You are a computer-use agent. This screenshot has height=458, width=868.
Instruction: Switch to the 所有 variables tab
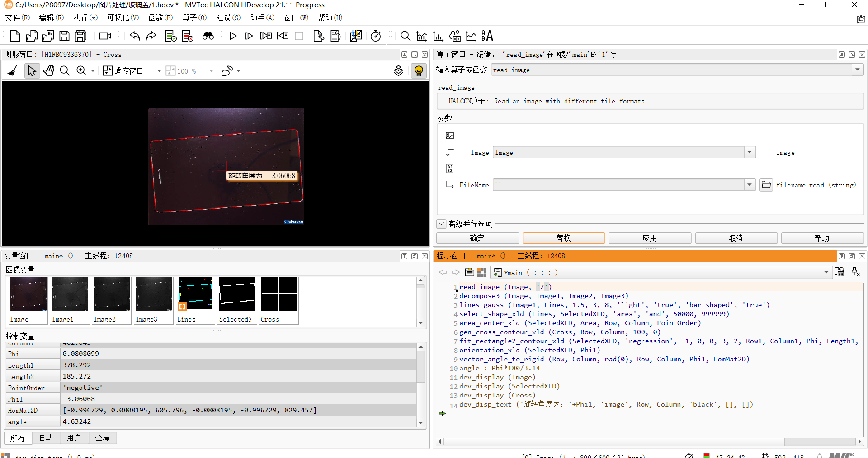click(x=18, y=438)
